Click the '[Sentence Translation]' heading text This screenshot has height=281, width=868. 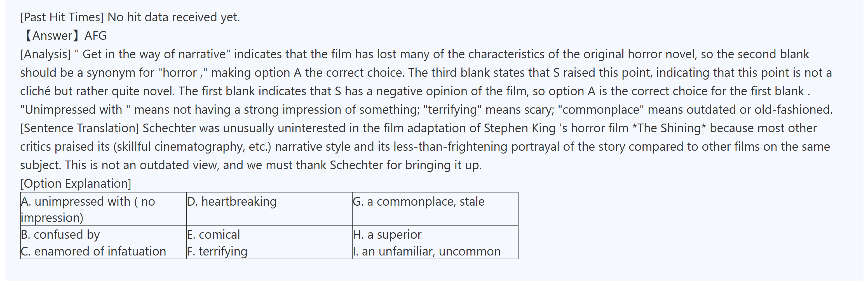(x=79, y=128)
